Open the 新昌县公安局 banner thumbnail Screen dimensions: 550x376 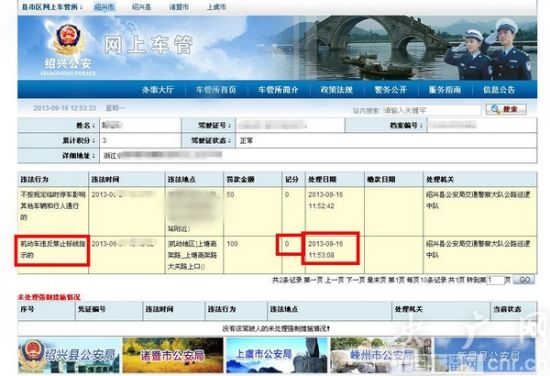pyautogui.click(x=485, y=355)
